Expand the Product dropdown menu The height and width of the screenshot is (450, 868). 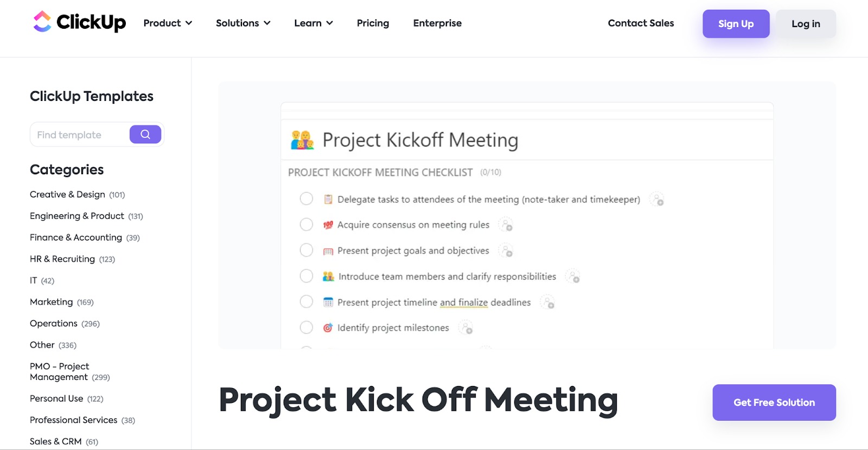pyautogui.click(x=167, y=23)
